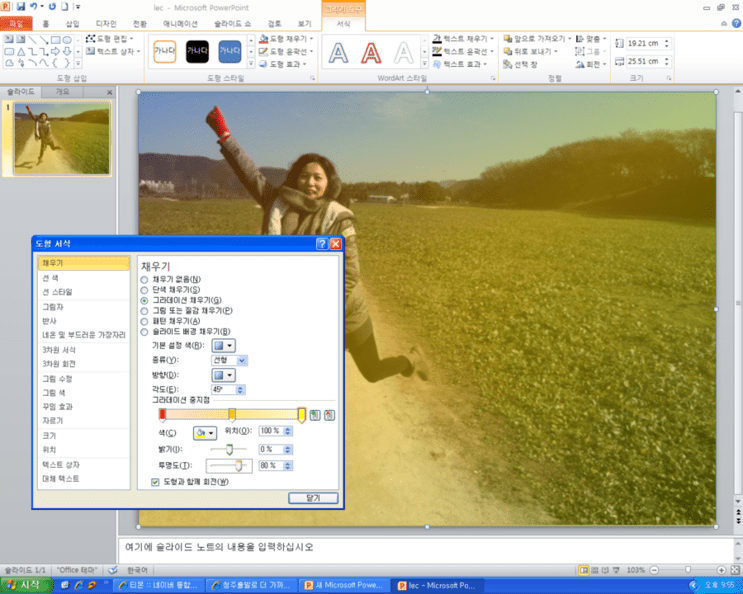Switch to the 삽입 ribbon tab

point(72,24)
